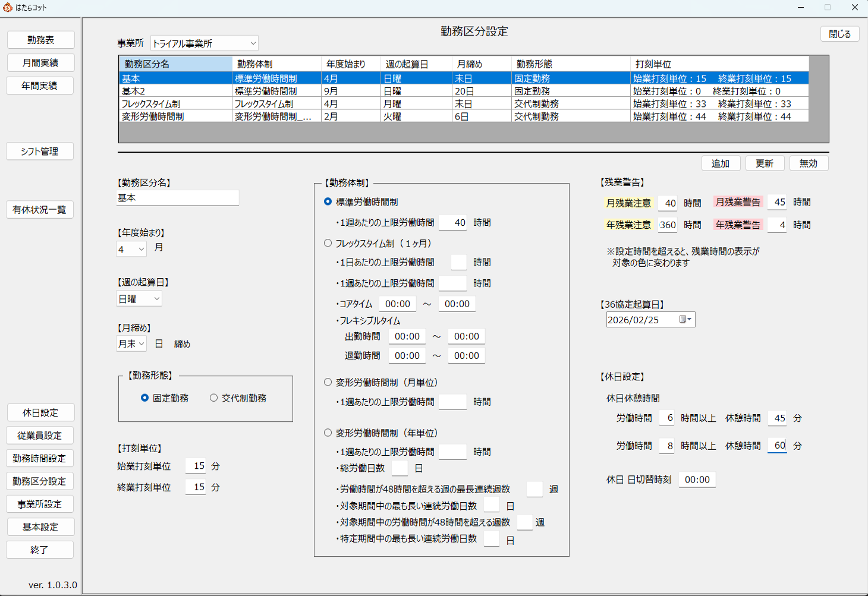Go to シフト管理 in sidebar
868x596 pixels.
(40, 152)
